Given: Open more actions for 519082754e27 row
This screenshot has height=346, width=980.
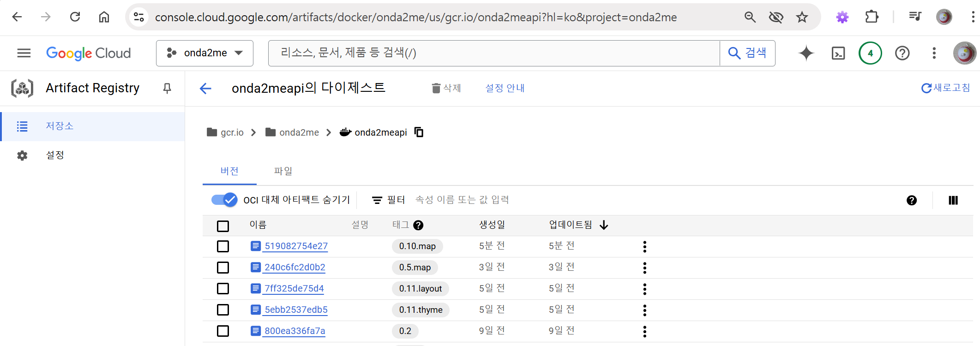Looking at the screenshot, I should pyautogui.click(x=645, y=246).
